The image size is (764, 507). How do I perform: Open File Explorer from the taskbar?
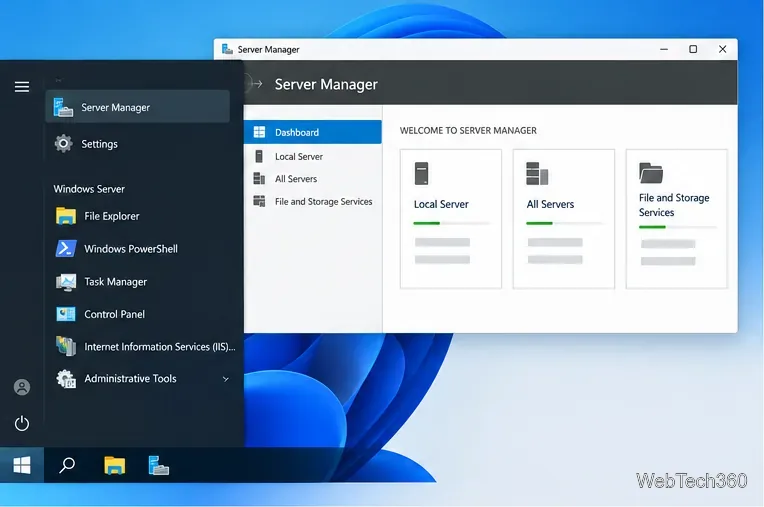pos(115,465)
